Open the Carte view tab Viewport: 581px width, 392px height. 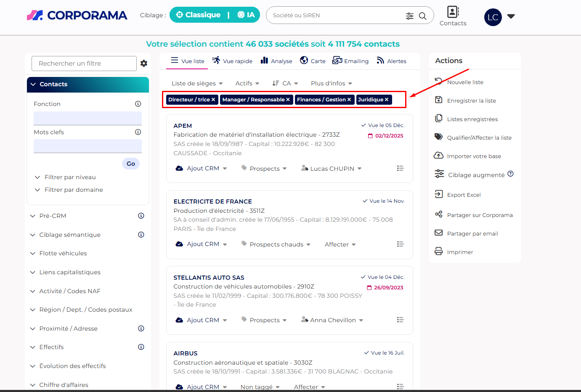[x=313, y=61]
